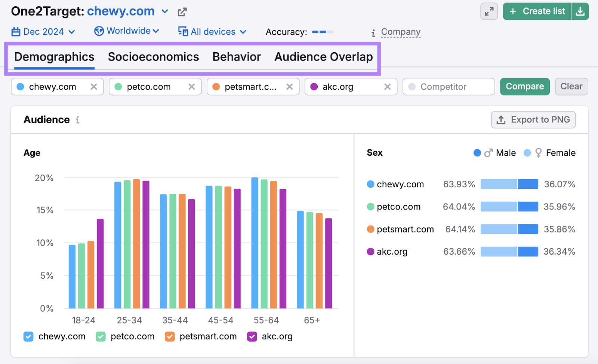This screenshot has height=364, width=598.
Task: Click Export to PNG button
Action: click(533, 120)
